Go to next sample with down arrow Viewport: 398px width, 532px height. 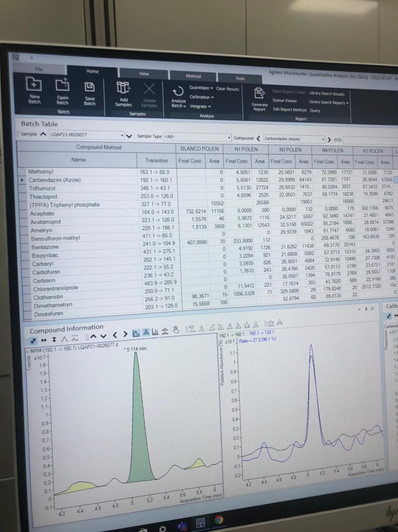tap(129, 136)
